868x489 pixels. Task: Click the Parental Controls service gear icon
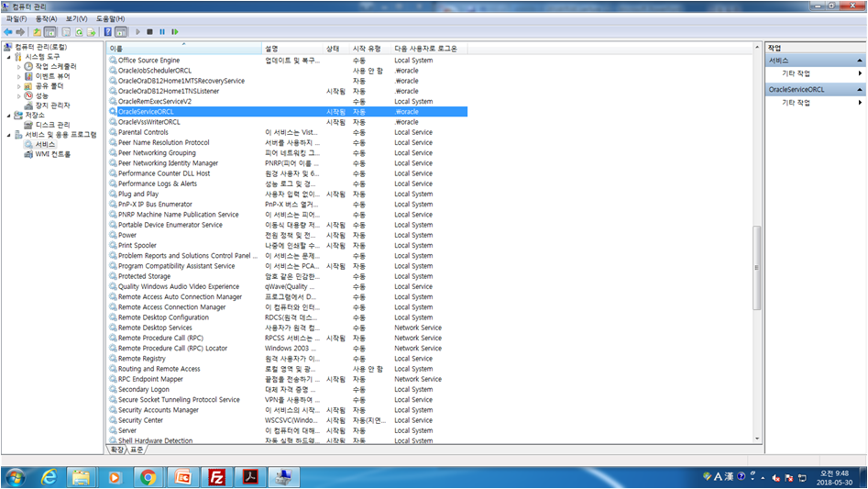tap(113, 132)
